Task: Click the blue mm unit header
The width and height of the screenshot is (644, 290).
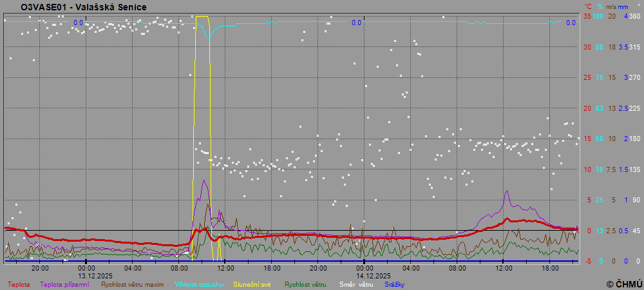Action: [623, 6]
